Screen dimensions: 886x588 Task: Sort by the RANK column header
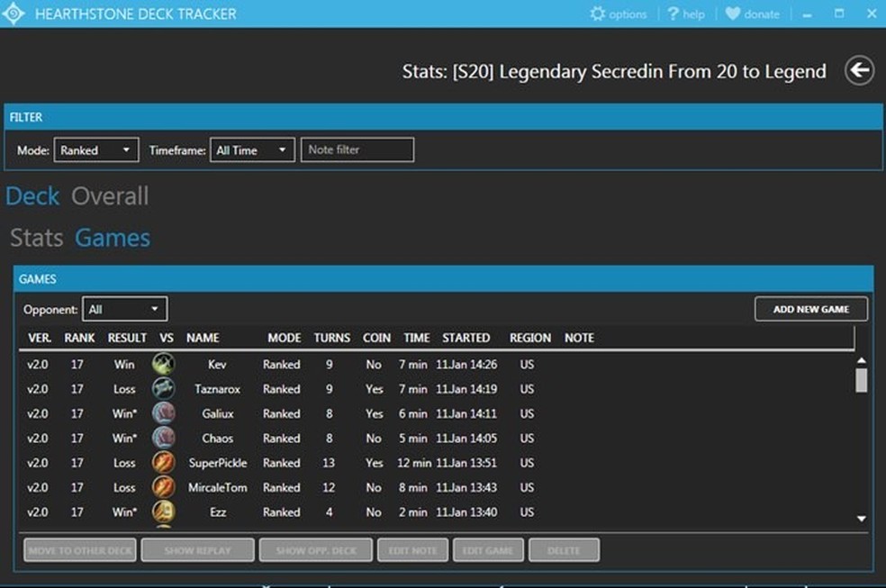pos(79,338)
